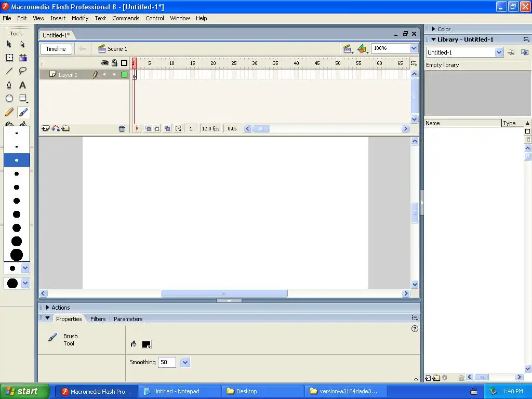Open the Smoothing value dropdown
This screenshot has height=399, width=532.
tap(185, 362)
